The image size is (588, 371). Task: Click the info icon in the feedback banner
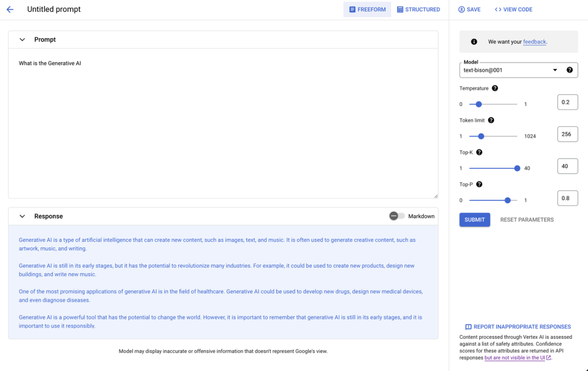pyautogui.click(x=474, y=41)
